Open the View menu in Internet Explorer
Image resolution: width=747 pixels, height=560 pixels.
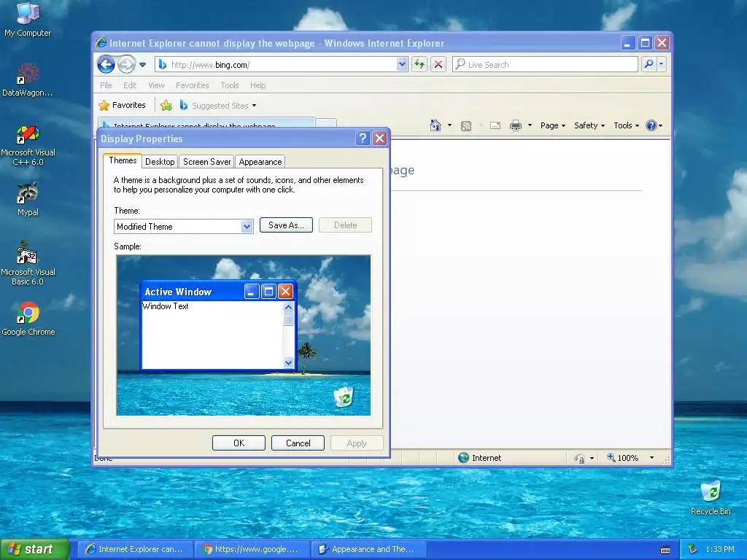pyautogui.click(x=156, y=85)
